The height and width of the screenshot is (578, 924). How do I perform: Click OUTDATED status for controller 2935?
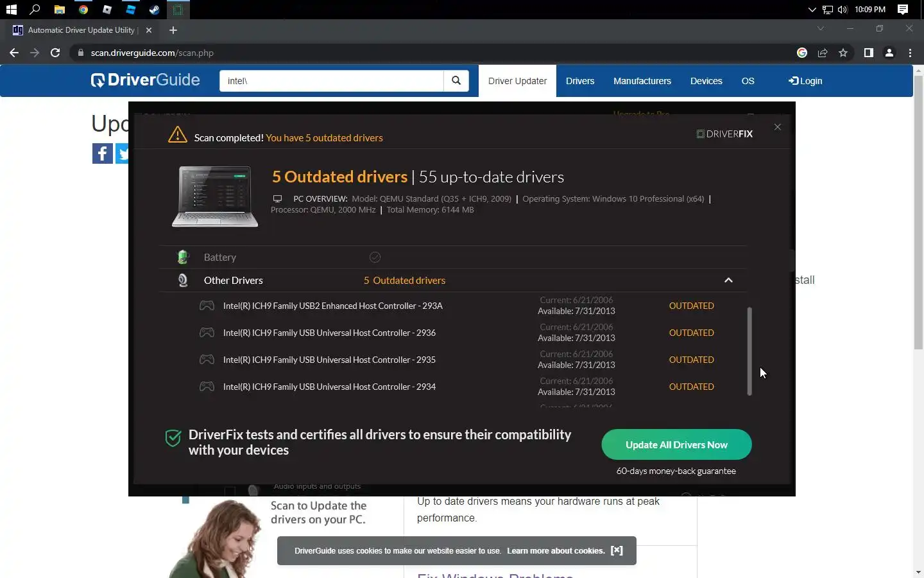692,360
